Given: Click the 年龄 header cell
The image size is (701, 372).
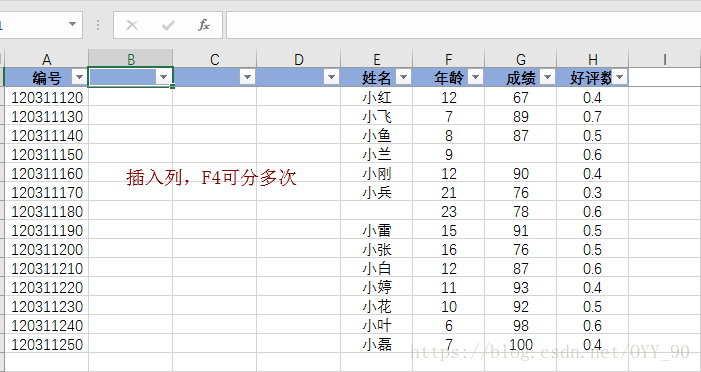Looking at the screenshot, I should 448,77.
